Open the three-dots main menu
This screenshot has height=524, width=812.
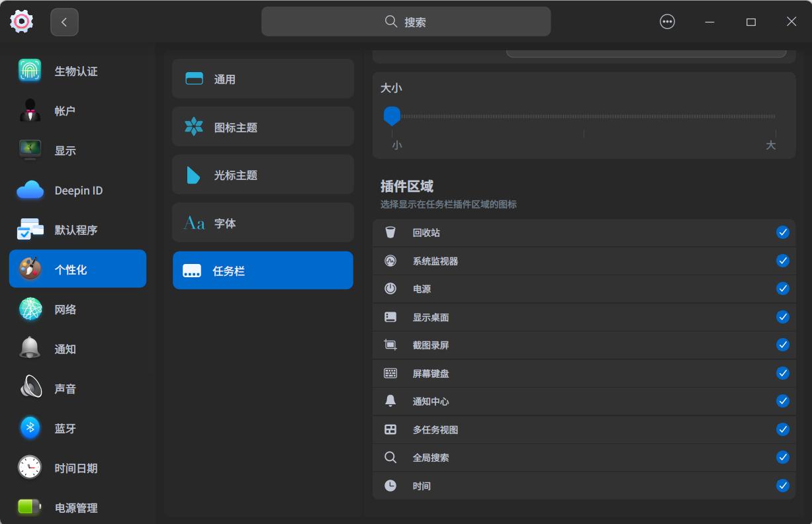click(667, 22)
